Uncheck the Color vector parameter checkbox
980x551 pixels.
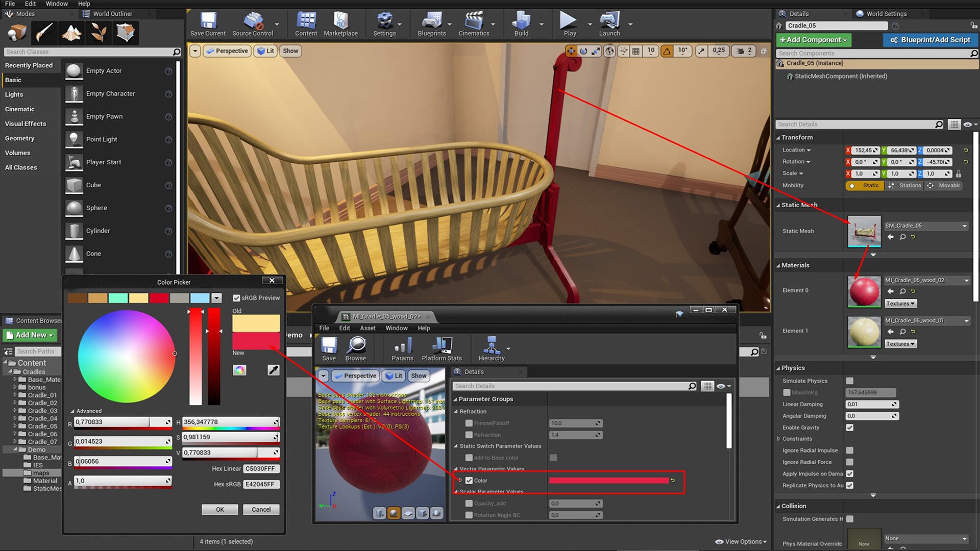coord(469,480)
